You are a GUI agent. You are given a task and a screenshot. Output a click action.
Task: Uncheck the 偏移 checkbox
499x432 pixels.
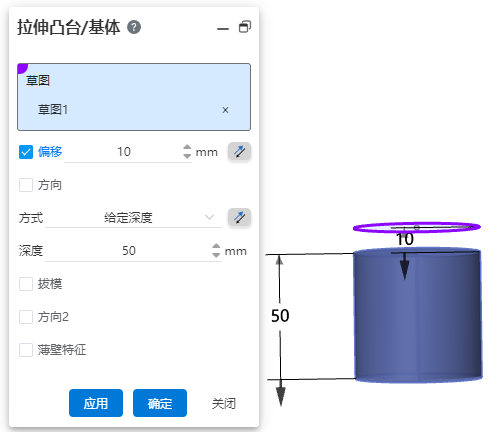(26, 152)
